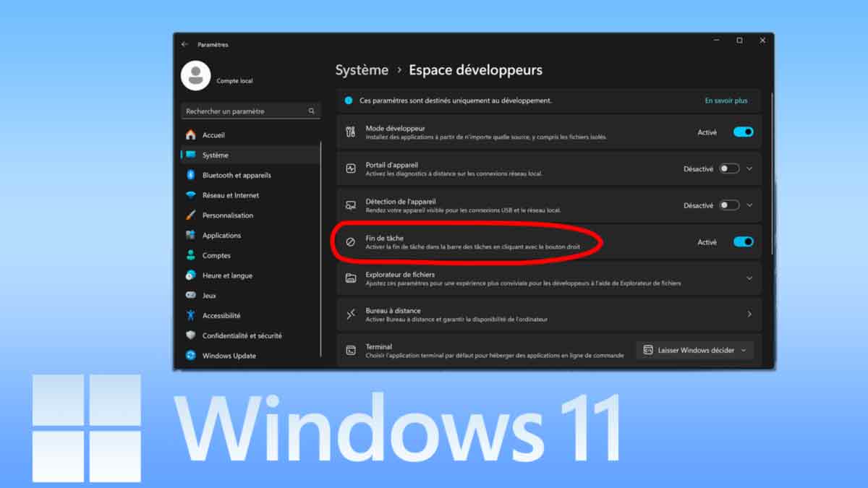Viewport: 868px width, 488px height.
Task: Click the Système monitor icon
Action: pos(191,155)
